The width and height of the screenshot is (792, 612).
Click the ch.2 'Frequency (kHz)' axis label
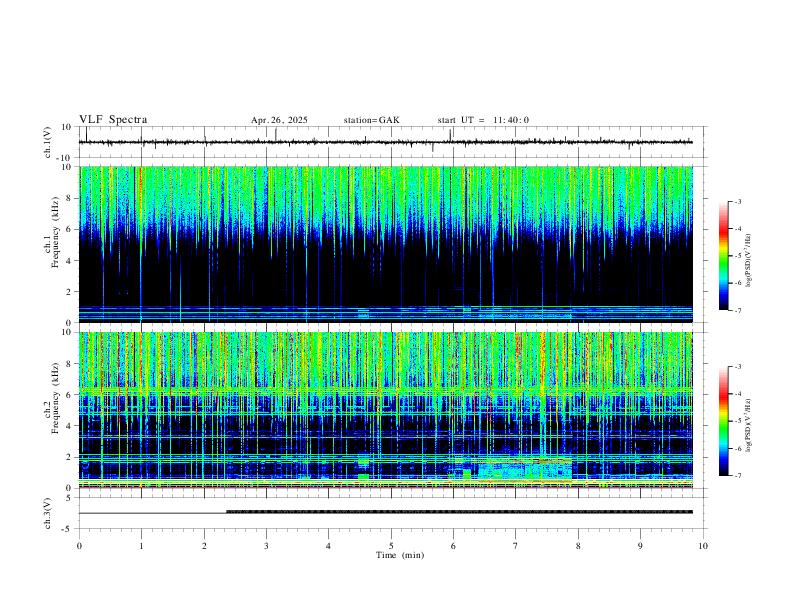(x=56, y=397)
